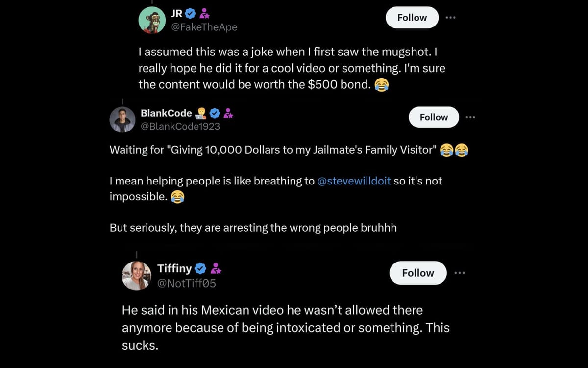The width and height of the screenshot is (588, 368).
Task: Follow the user JR
Action: pos(412,17)
